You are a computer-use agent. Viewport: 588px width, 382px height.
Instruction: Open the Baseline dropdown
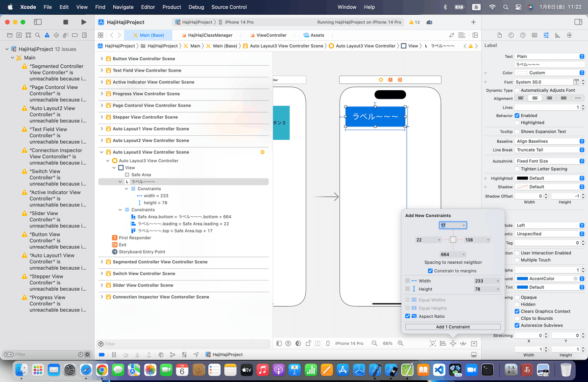[x=550, y=141]
